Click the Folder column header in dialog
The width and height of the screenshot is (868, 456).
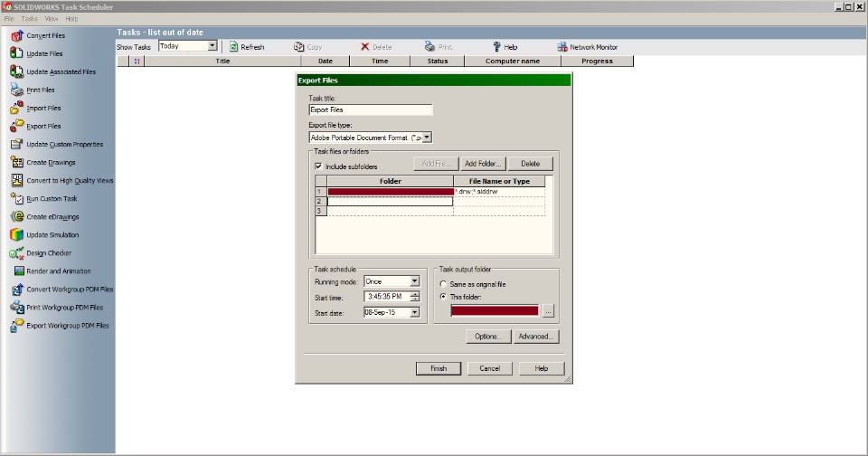(x=391, y=181)
